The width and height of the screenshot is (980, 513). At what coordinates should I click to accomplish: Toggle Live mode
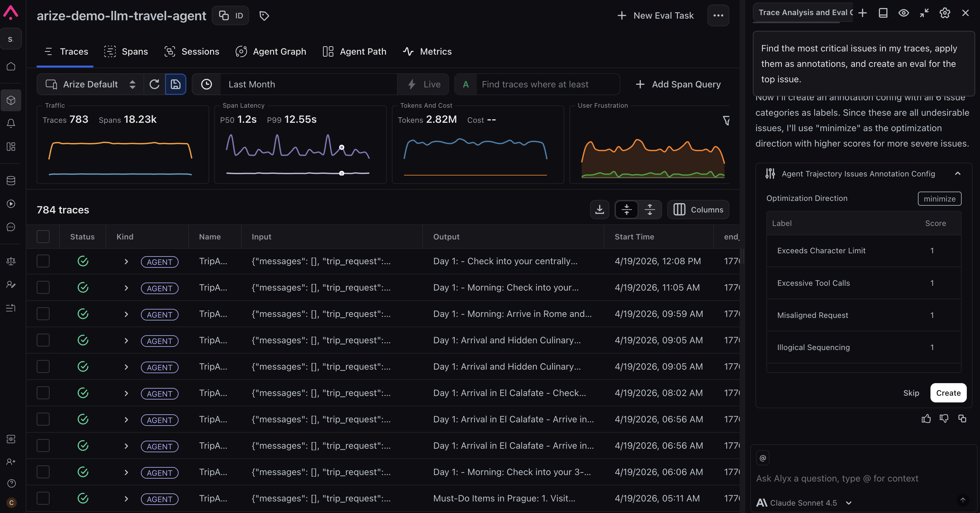point(424,84)
